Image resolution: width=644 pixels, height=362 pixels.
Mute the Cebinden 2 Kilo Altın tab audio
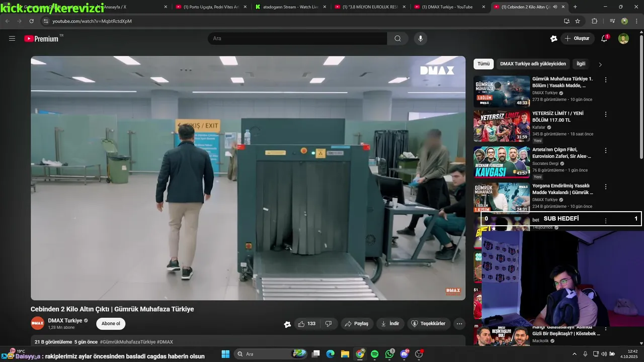click(x=555, y=7)
